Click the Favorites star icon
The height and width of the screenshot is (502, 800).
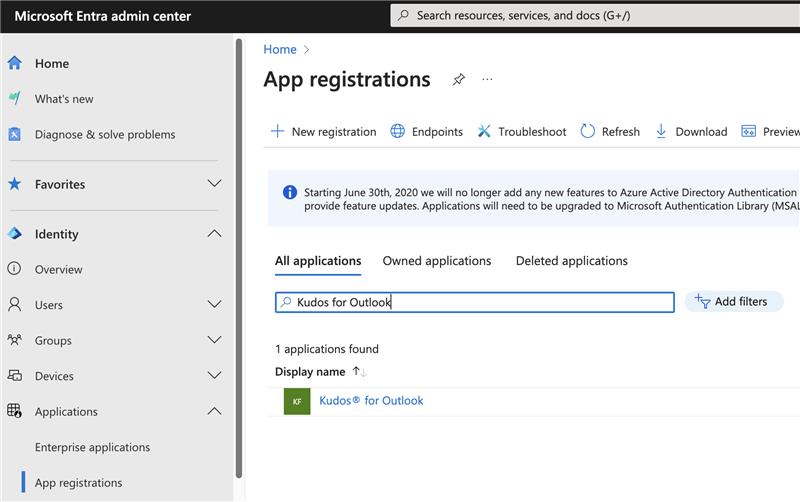click(14, 184)
